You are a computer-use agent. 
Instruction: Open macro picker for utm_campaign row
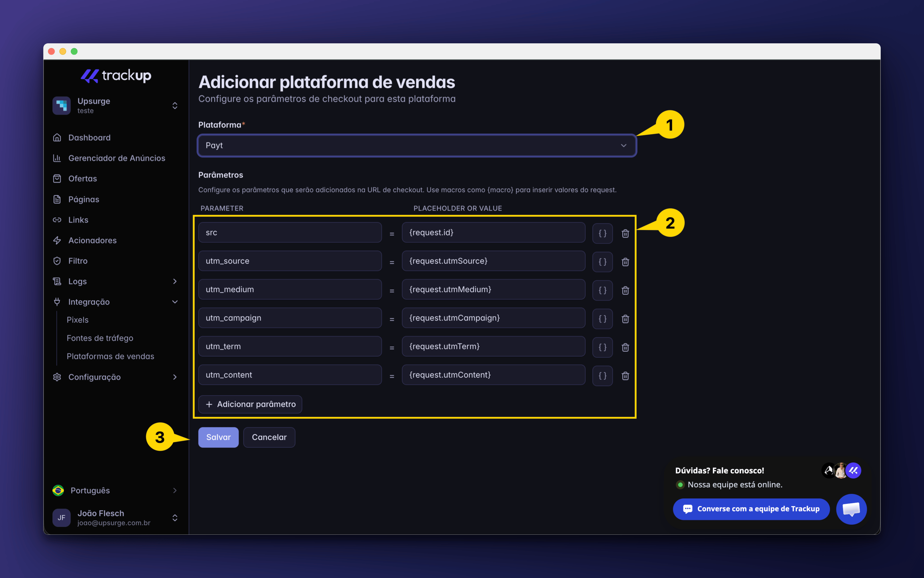click(x=602, y=319)
